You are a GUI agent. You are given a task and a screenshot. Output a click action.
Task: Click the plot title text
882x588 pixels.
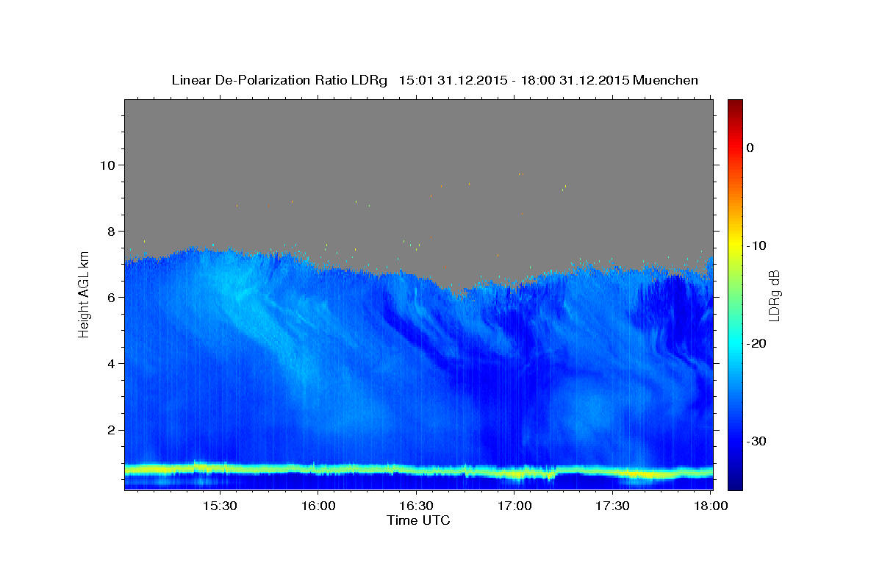click(x=434, y=80)
